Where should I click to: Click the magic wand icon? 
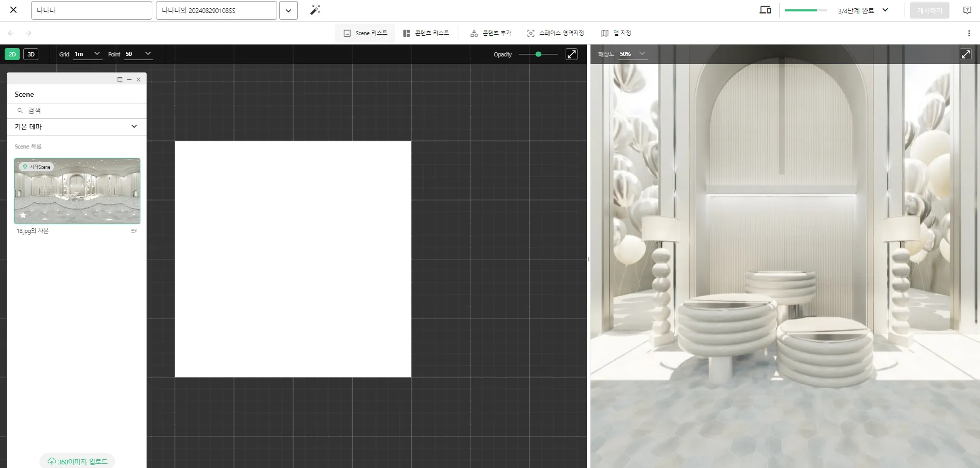[x=315, y=10]
